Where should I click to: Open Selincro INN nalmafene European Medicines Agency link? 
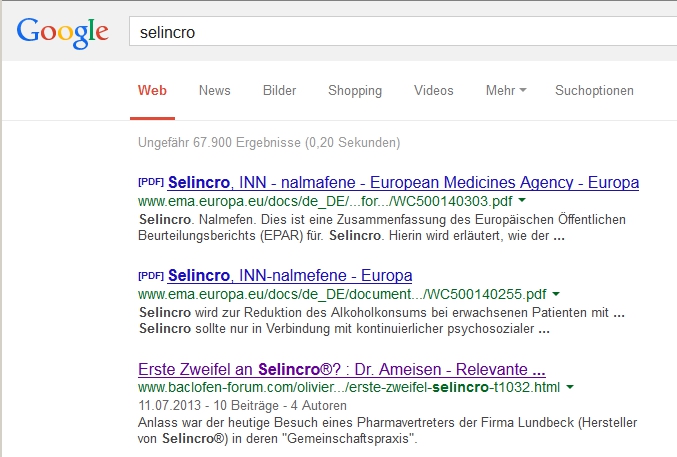(x=403, y=183)
